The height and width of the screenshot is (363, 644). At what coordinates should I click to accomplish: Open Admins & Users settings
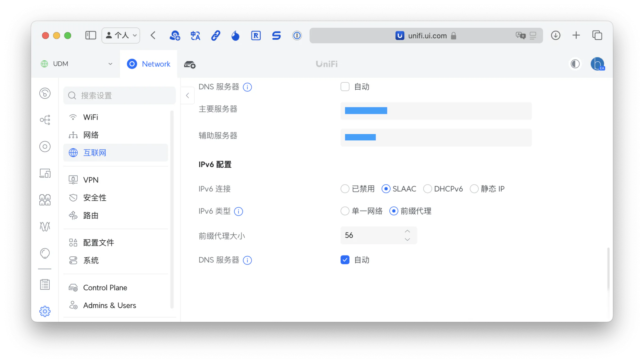[x=109, y=305]
